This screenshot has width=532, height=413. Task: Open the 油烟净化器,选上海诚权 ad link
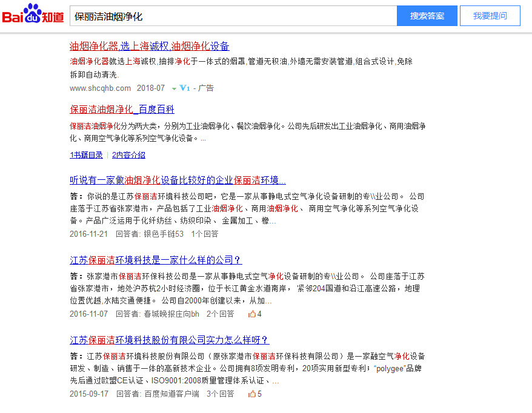point(149,46)
